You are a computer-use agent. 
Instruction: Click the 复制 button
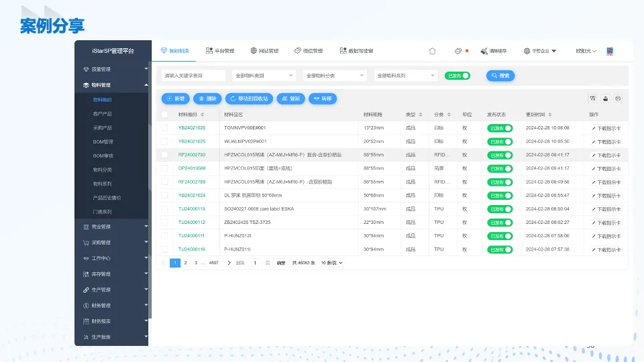click(x=290, y=99)
